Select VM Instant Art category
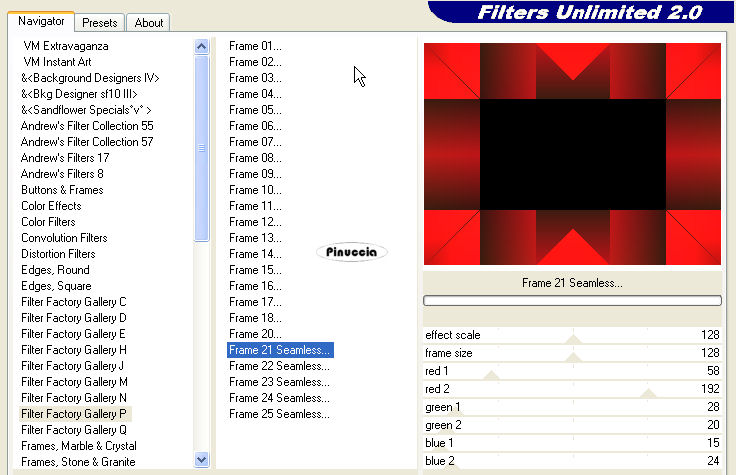The width and height of the screenshot is (736, 475). click(x=57, y=62)
